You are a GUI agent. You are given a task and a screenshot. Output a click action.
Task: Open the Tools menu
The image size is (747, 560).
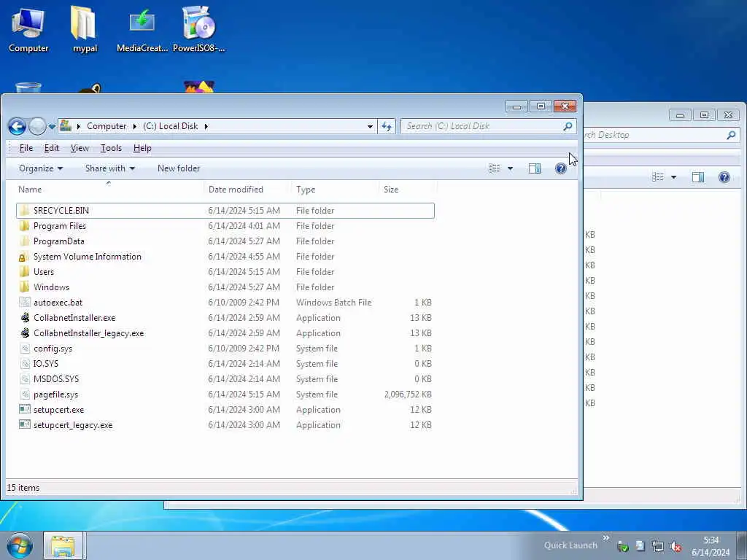(111, 148)
